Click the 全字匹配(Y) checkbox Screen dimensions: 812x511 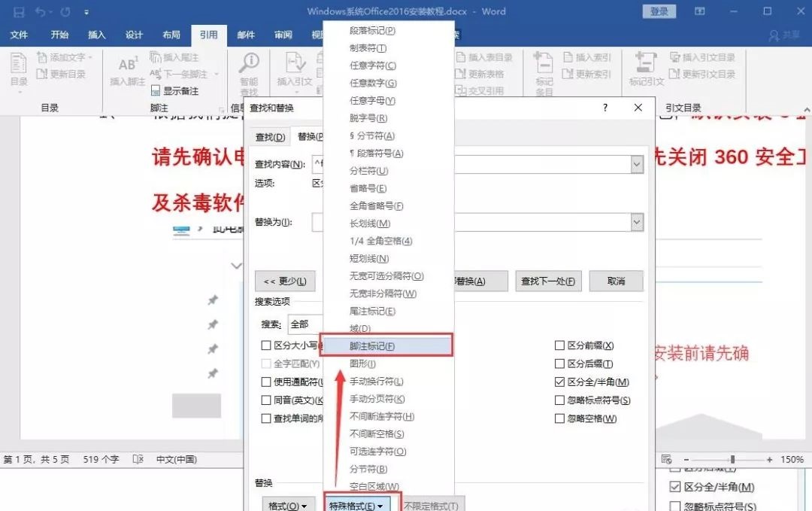point(266,363)
